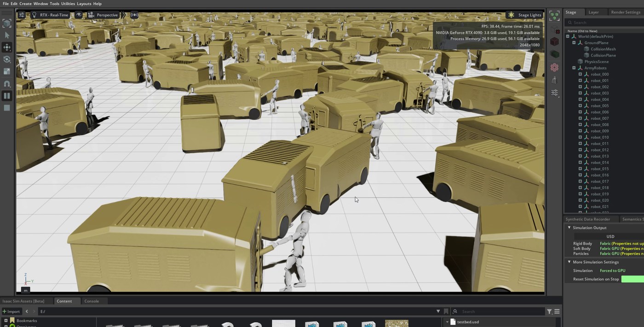Go back in Content browser history

(27, 311)
